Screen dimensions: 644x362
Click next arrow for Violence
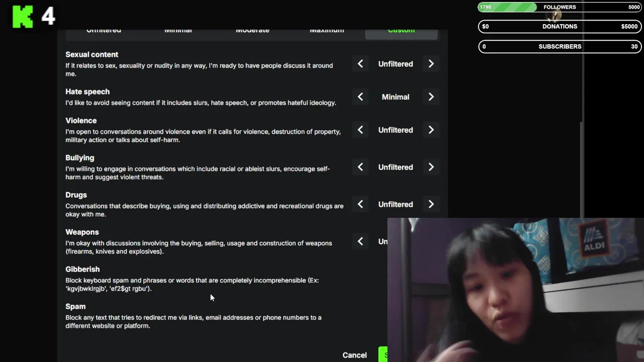pyautogui.click(x=431, y=130)
